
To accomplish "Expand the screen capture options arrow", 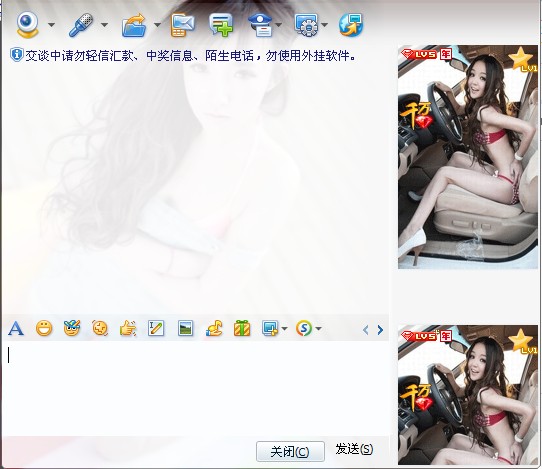I will coord(284,329).
